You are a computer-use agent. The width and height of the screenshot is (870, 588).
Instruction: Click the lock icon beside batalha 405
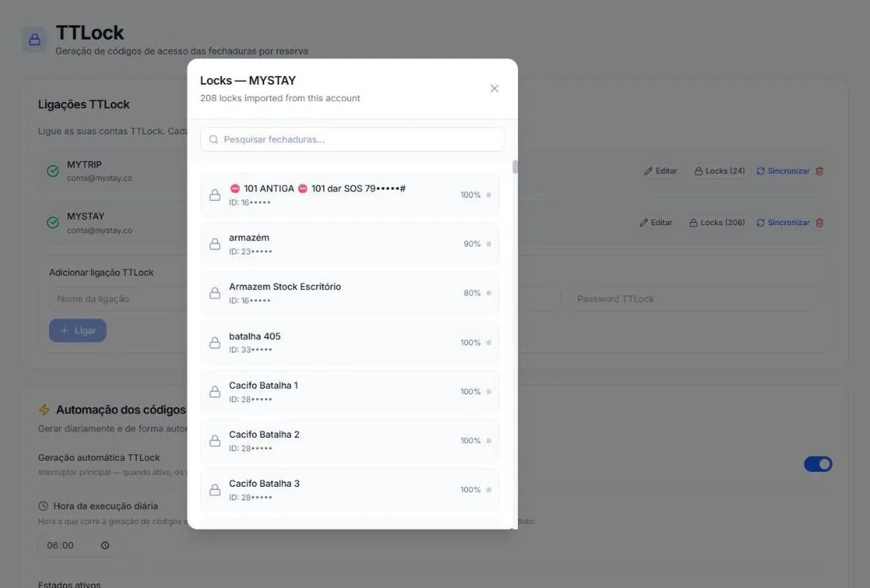pyautogui.click(x=214, y=342)
